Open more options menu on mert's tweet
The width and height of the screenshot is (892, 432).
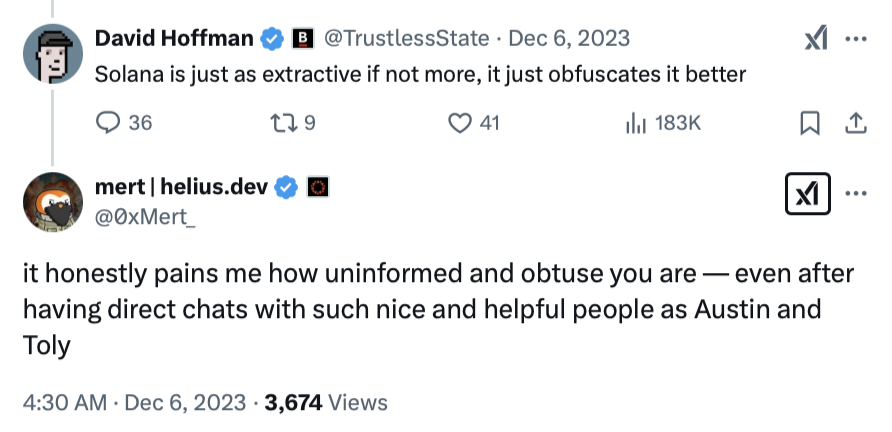click(855, 195)
